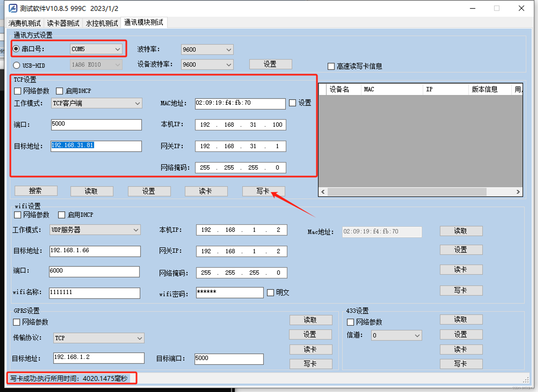Click the wifi 设置 button
This screenshot has height=392, width=538.
coord(461,250)
